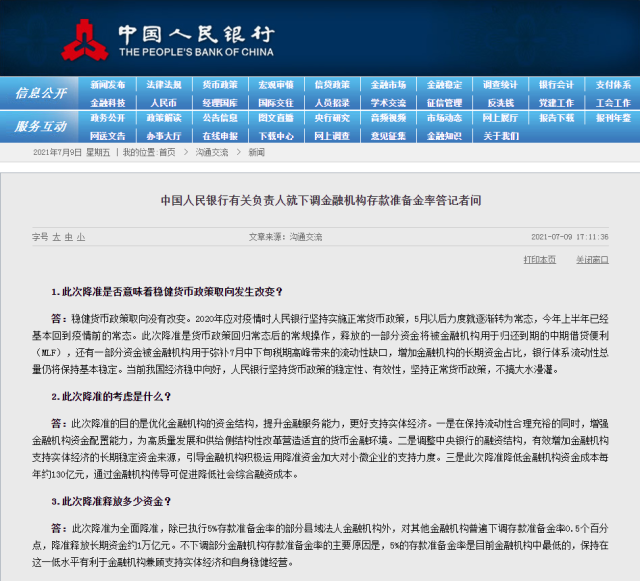Select 信贷政策 in the navigation bar
The width and height of the screenshot is (640, 581).
point(332,85)
